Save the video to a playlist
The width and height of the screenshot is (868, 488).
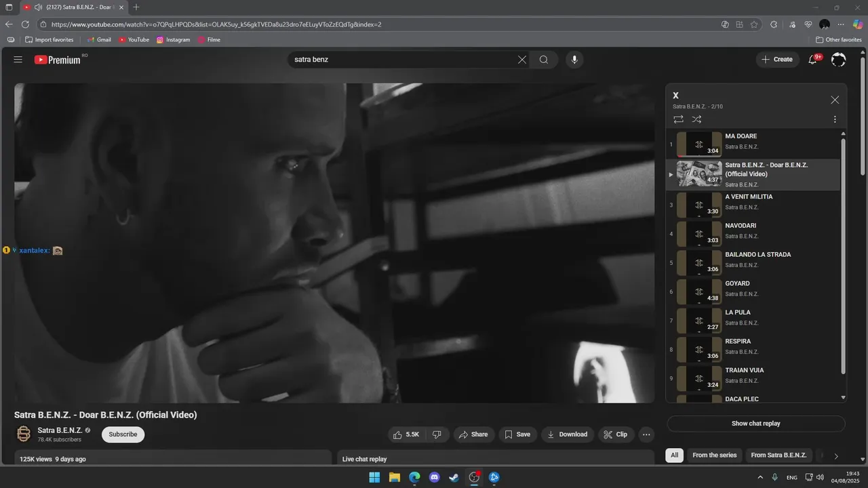click(517, 434)
